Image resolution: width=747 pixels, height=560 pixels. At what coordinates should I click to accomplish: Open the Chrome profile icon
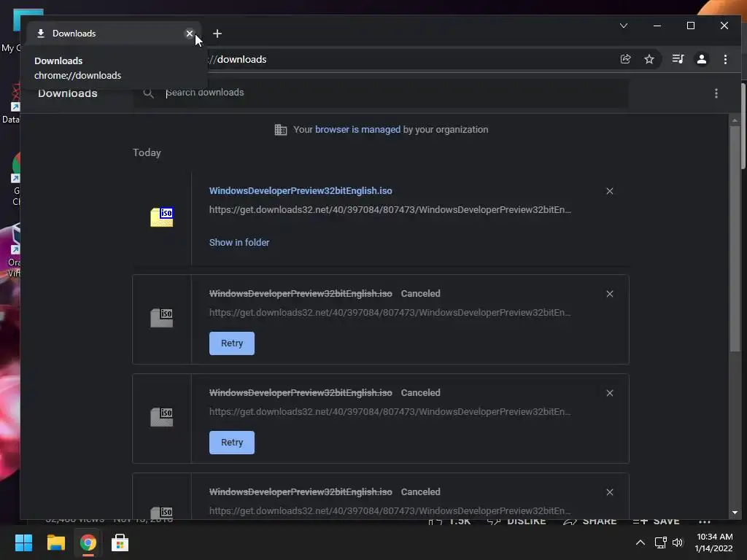(701, 59)
